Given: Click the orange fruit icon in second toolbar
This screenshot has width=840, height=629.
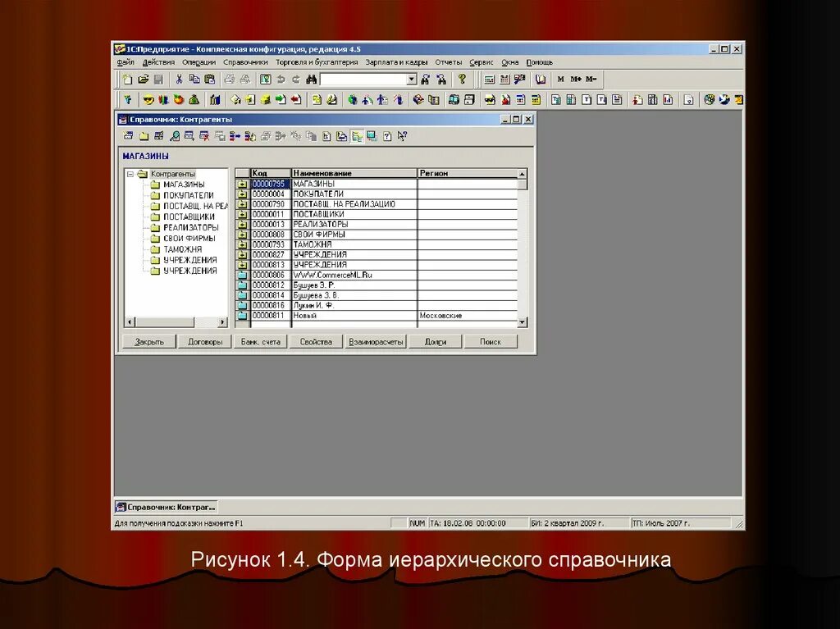Looking at the screenshot, I should click(178, 100).
